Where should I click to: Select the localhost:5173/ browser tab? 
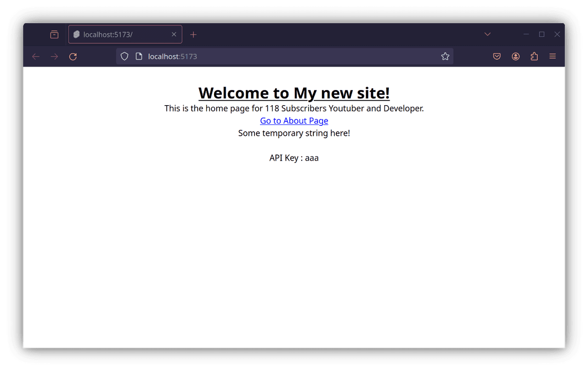[125, 34]
